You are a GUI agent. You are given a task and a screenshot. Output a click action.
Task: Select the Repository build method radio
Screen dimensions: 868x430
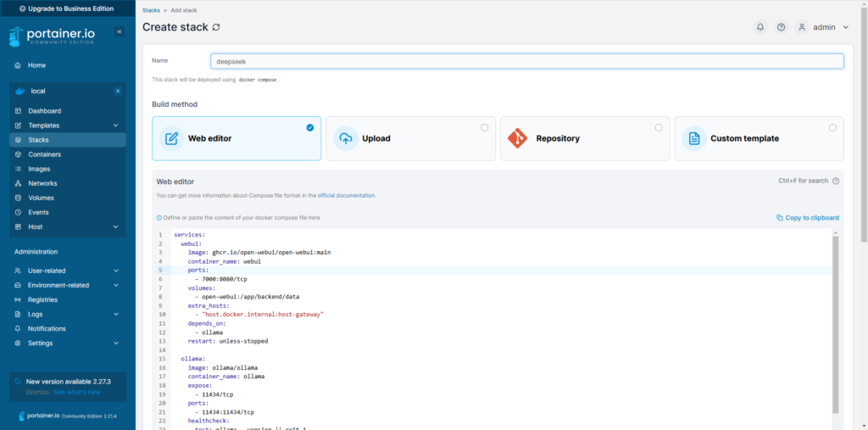[659, 128]
